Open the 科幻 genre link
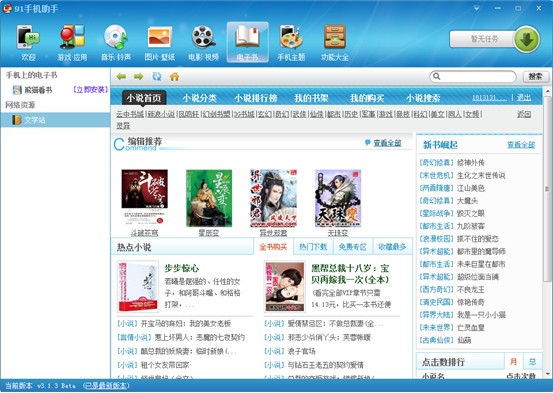The height and width of the screenshot is (393, 553). tap(420, 114)
